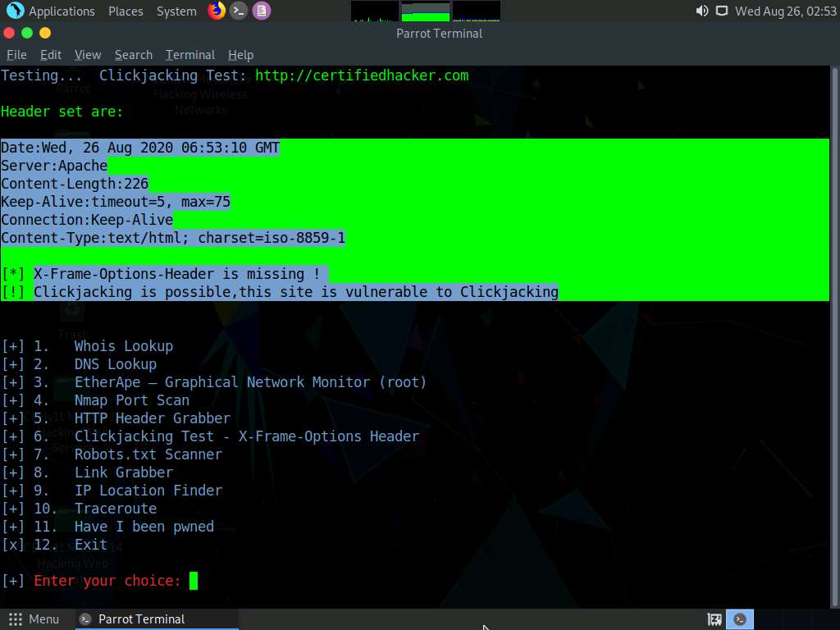Open the terminal launcher in top panel
Viewport: 840px width, 630px height.
(x=239, y=11)
